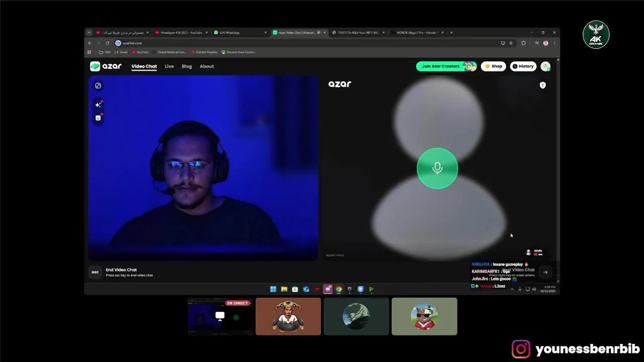Toggle the green microphone button
The height and width of the screenshot is (362, 644).
click(x=437, y=168)
